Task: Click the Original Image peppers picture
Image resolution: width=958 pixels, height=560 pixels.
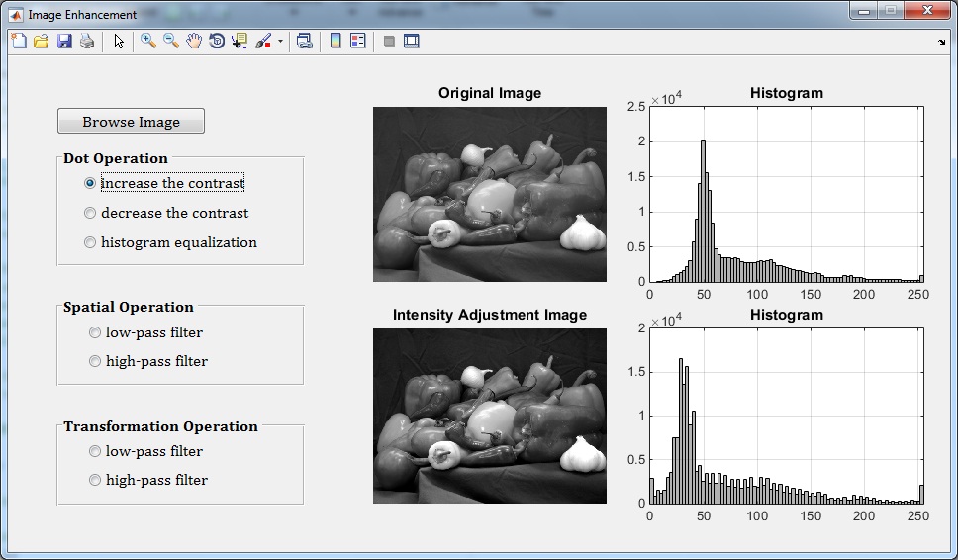Action: [x=489, y=194]
